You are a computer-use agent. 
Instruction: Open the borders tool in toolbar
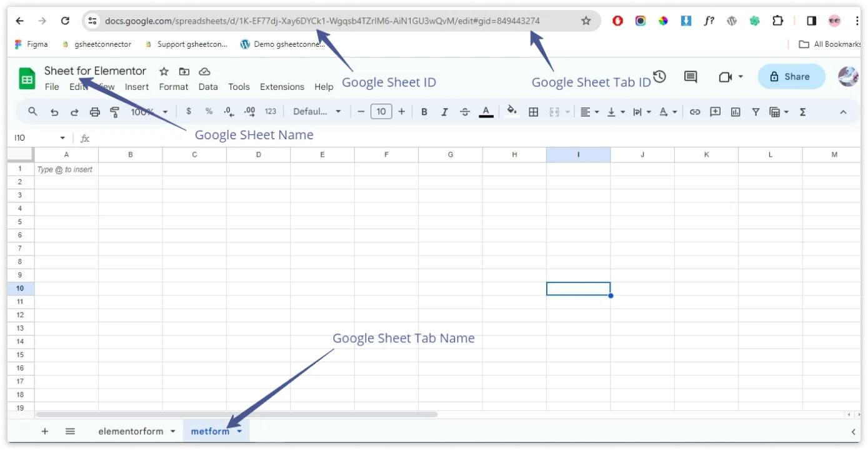(534, 112)
